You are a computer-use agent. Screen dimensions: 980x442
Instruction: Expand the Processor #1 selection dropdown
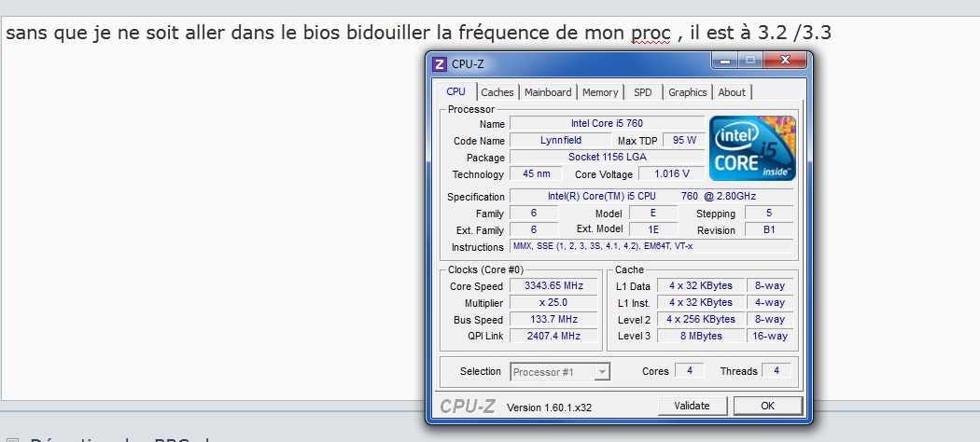602,372
